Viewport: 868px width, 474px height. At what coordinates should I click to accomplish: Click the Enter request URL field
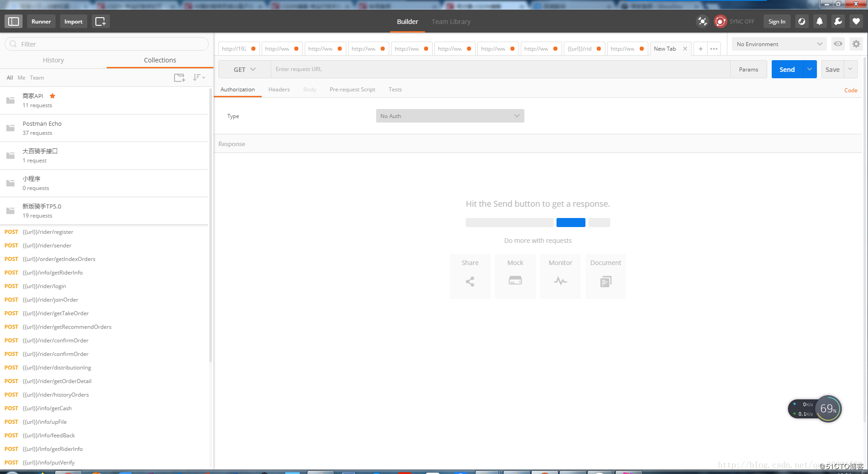[x=500, y=69]
